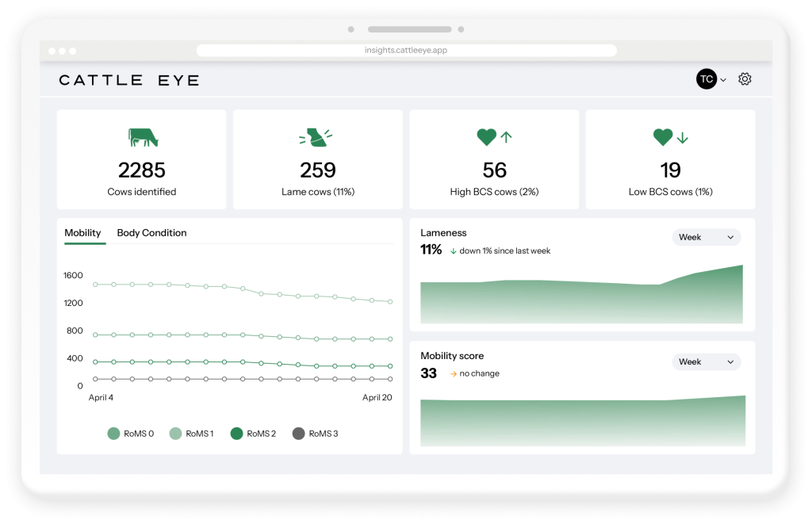Switch to the Body Condition tab
The width and height of the screenshot is (812, 524).
click(x=151, y=233)
